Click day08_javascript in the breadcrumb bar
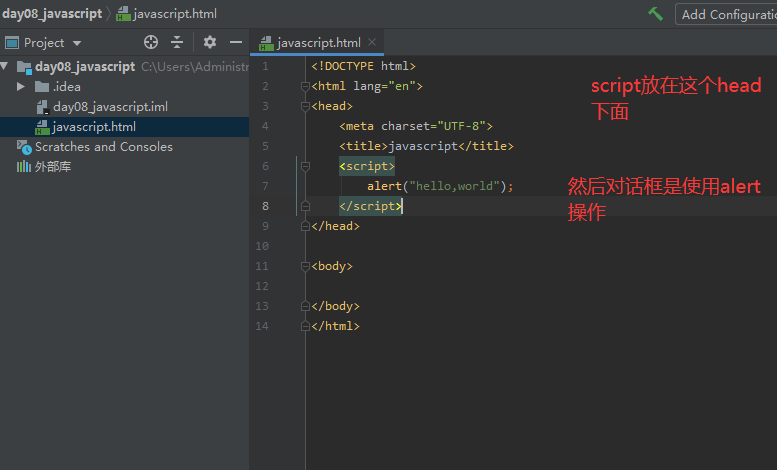Viewport: 777px width, 470px height. (x=51, y=14)
